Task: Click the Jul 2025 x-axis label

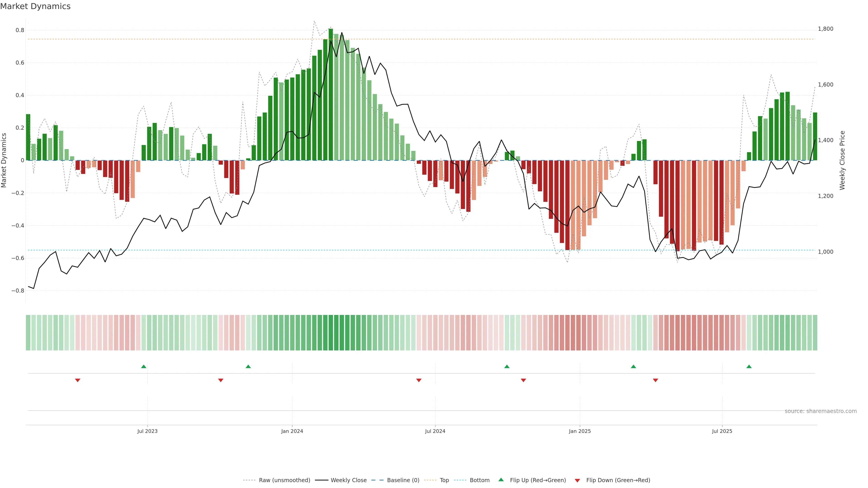Action: tap(722, 431)
